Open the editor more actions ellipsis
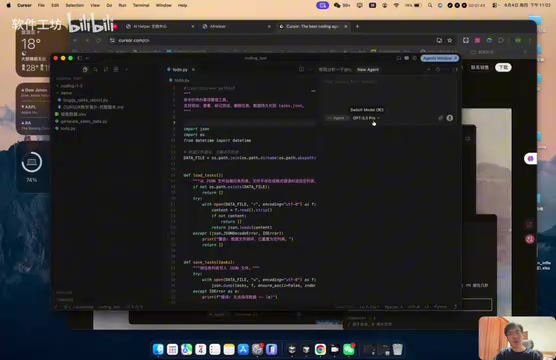The width and height of the screenshot is (556, 360). click(310, 70)
